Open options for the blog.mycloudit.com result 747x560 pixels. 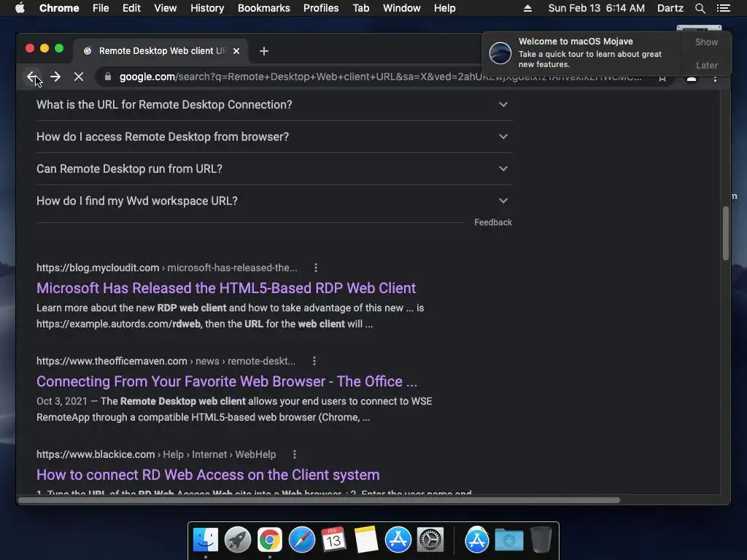click(x=315, y=268)
